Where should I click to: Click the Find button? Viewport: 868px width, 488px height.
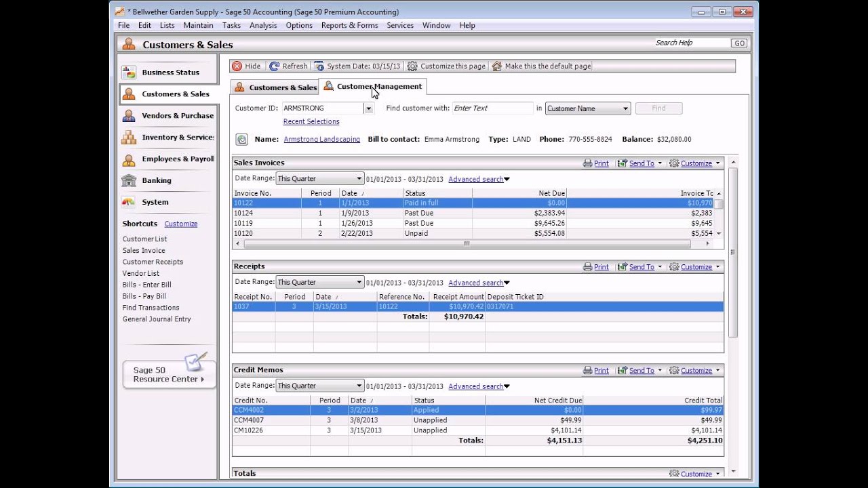658,108
